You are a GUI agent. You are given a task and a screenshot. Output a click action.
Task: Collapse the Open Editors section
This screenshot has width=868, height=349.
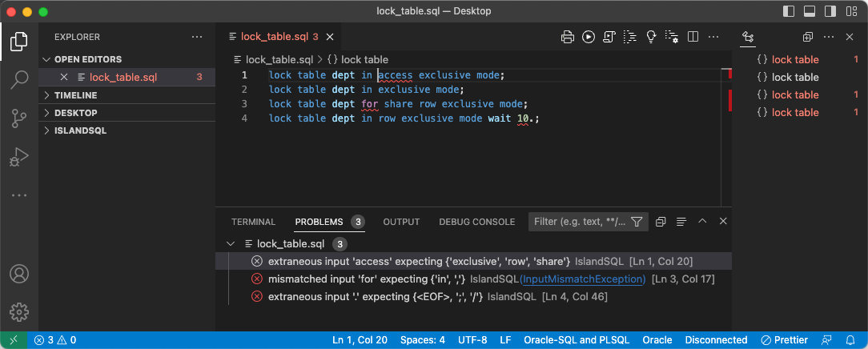click(x=127, y=59)
